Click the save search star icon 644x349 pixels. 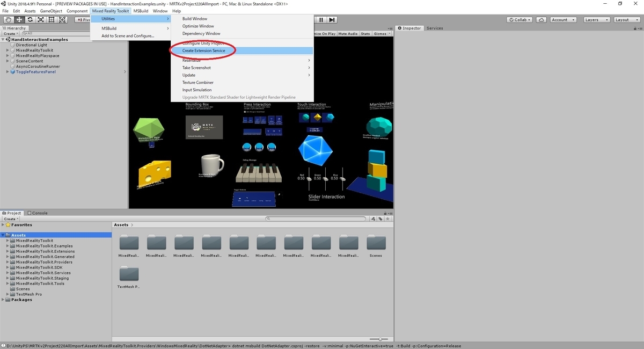point(387,219)
